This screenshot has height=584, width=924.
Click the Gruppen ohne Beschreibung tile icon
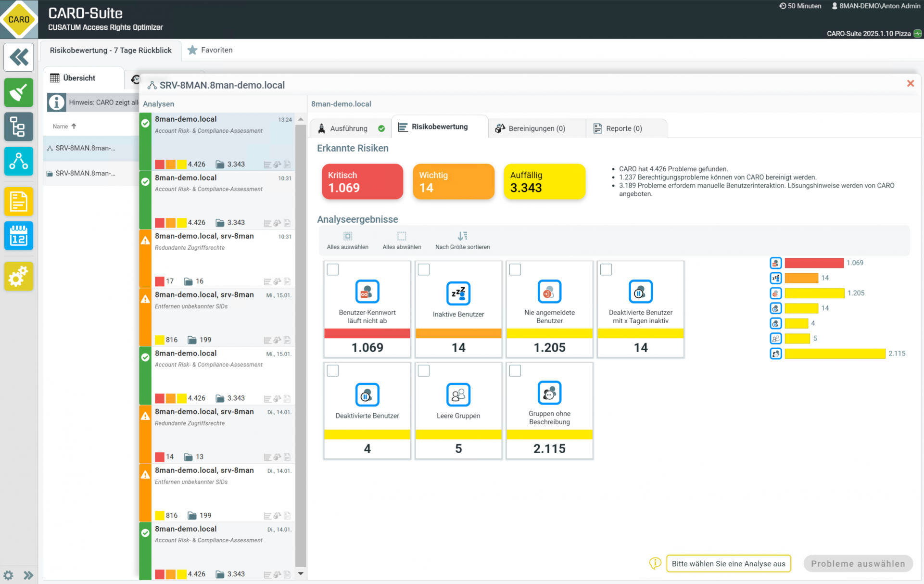(x=549, y=393)
